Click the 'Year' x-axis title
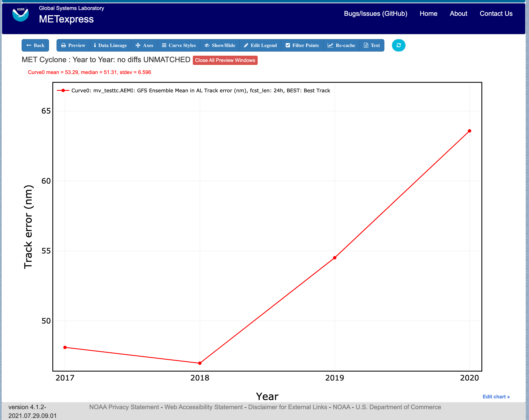 (267, 397)
